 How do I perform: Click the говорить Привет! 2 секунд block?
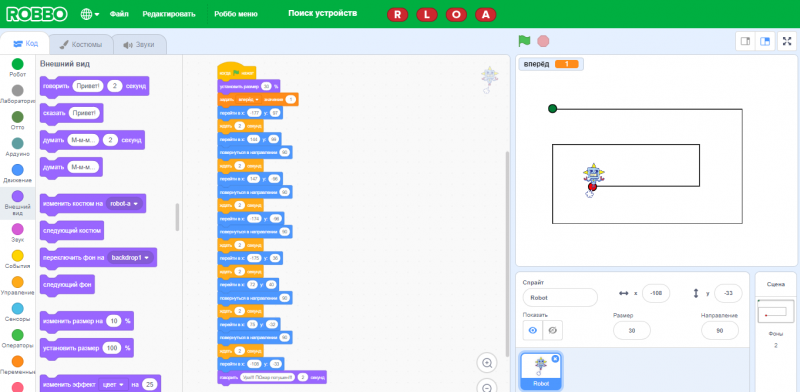(94, 86)
